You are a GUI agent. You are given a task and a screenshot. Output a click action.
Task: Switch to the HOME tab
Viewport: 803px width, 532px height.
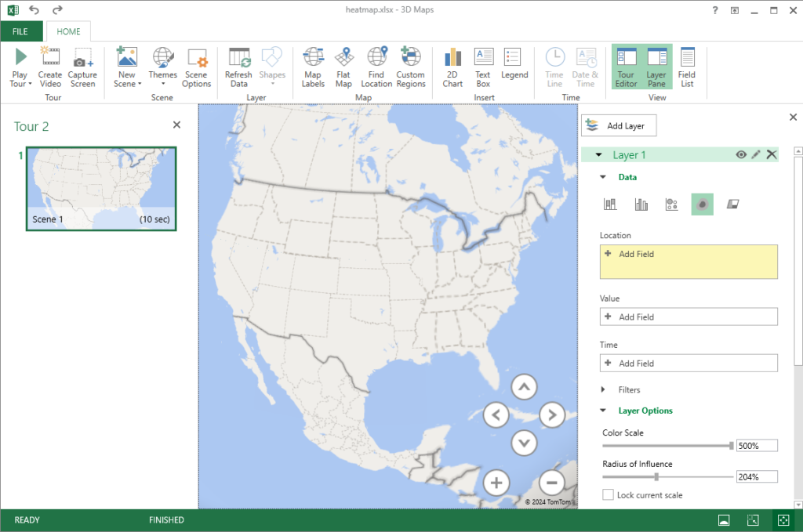click(x=69, y=31)
